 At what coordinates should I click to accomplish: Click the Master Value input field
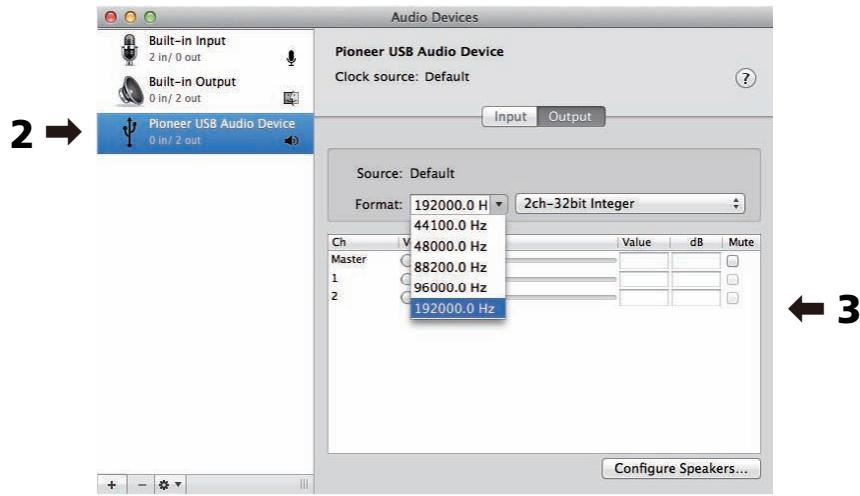pyautogui.click(x=644, y=261)
